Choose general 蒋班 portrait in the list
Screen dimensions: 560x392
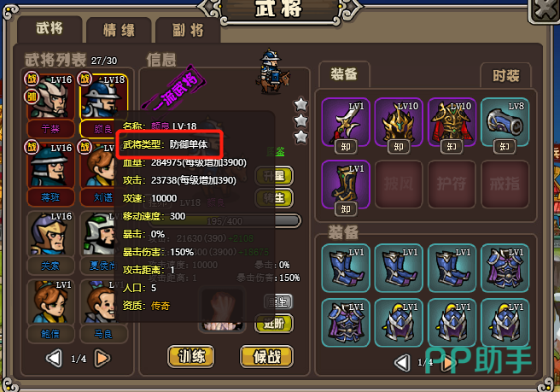(x=50, y=165)
